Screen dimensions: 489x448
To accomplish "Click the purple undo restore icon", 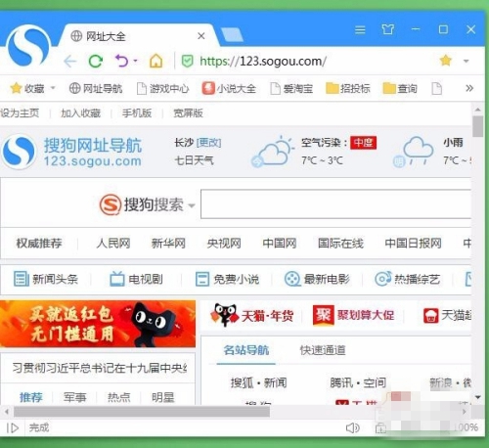I will [122, 61].
